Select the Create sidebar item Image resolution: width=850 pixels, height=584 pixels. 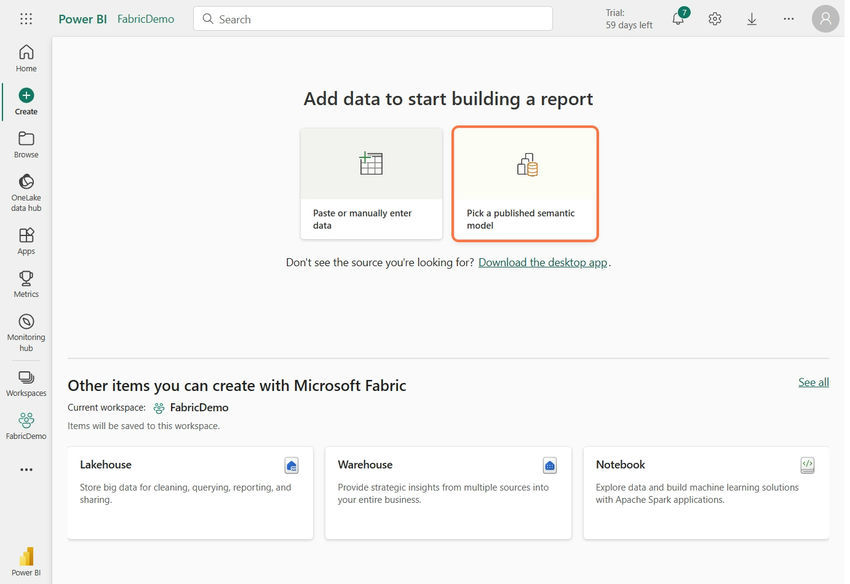[26, 101]
